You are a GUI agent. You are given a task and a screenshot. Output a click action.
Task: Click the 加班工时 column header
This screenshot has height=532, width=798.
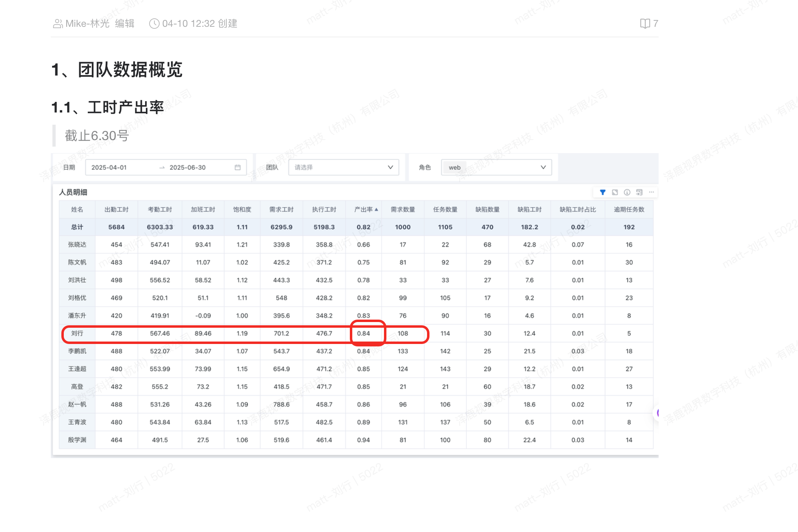pyautogui.click(x=203, y=210)
